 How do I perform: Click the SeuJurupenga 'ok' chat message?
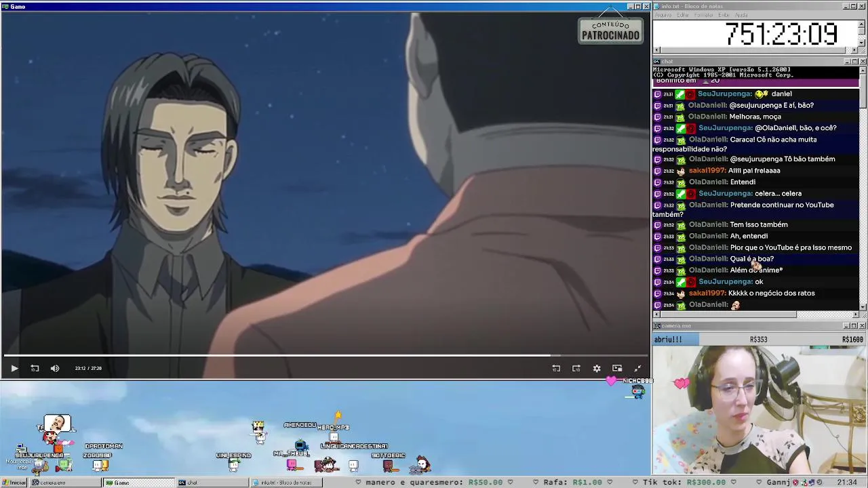(x=759, y=282)
